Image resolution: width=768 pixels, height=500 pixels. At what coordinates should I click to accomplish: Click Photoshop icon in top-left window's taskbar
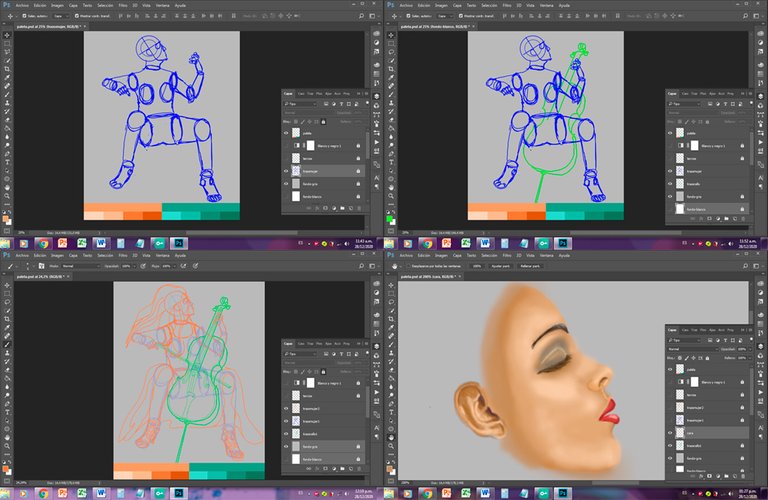[x=179, y=243]
